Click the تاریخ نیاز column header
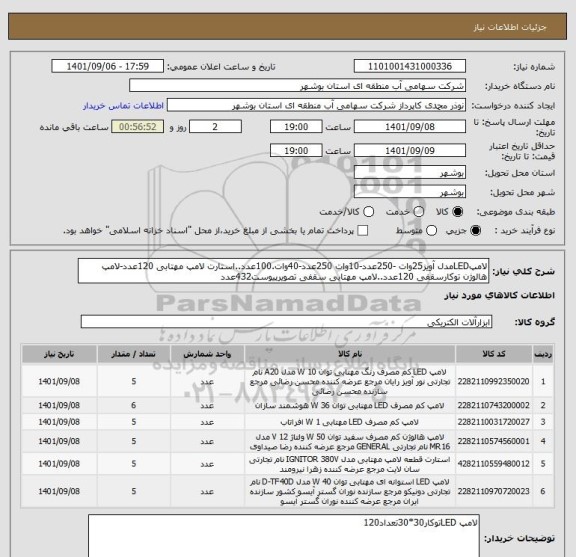Image resolution: width=576 pixels, height=557 pixels. click(x=59, y=354)
